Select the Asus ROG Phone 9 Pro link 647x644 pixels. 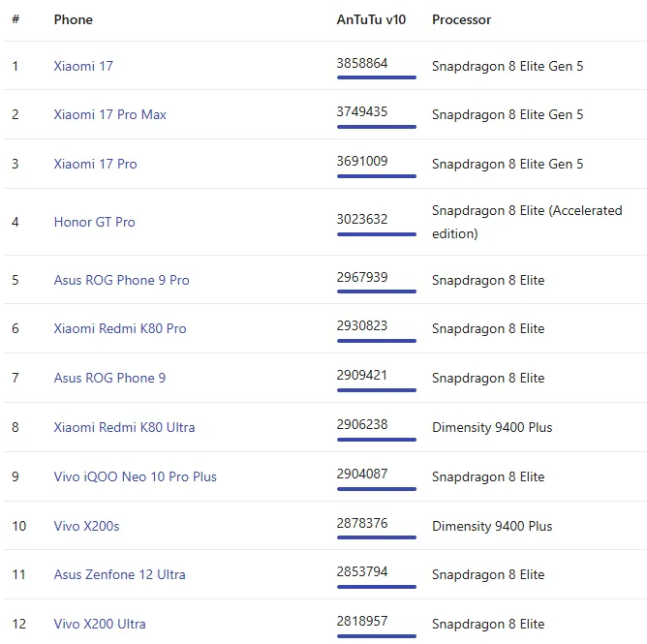coord(121,280)
